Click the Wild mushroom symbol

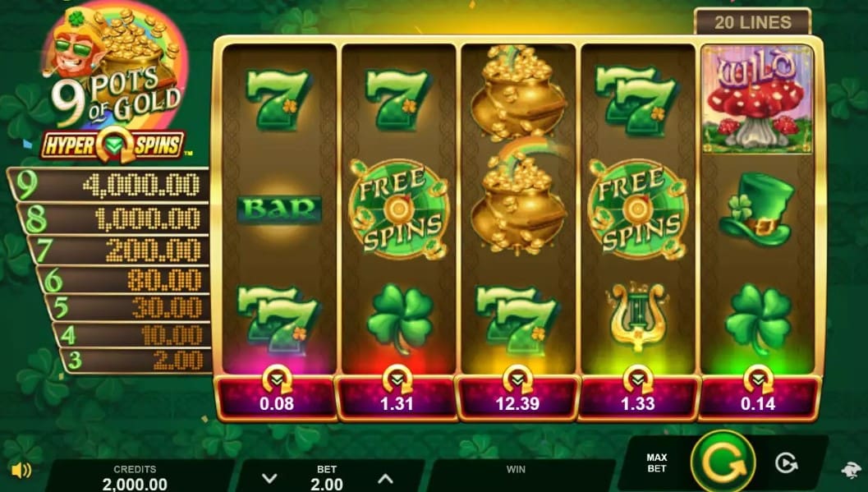click(x=757, y=99)
